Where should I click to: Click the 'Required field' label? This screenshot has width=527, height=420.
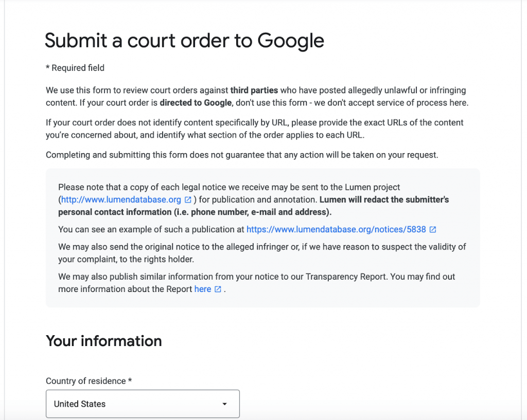tap(75, 67)
